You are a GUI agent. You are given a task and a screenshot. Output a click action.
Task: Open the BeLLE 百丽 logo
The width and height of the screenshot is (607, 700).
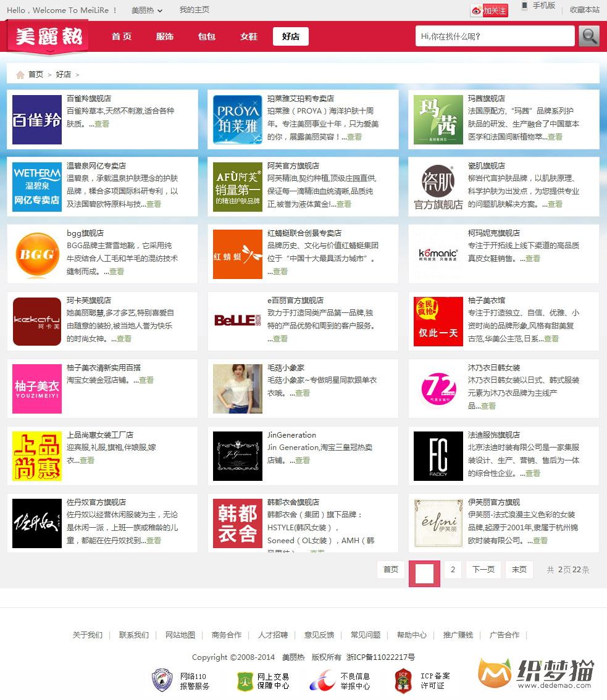238,322
